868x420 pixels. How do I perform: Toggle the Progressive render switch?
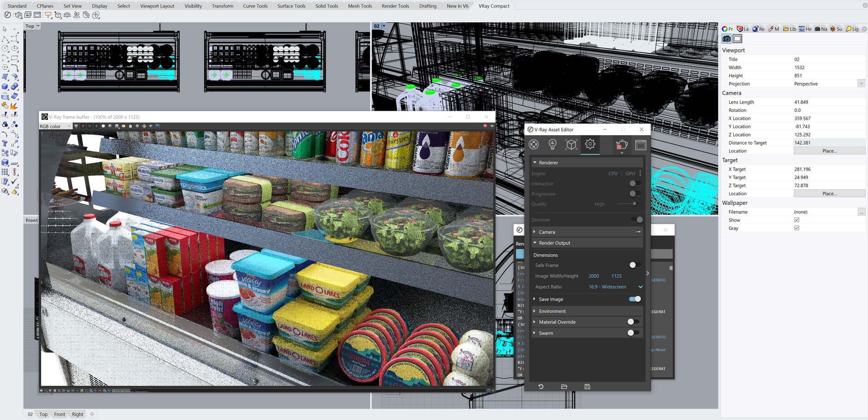click(635, 193)
